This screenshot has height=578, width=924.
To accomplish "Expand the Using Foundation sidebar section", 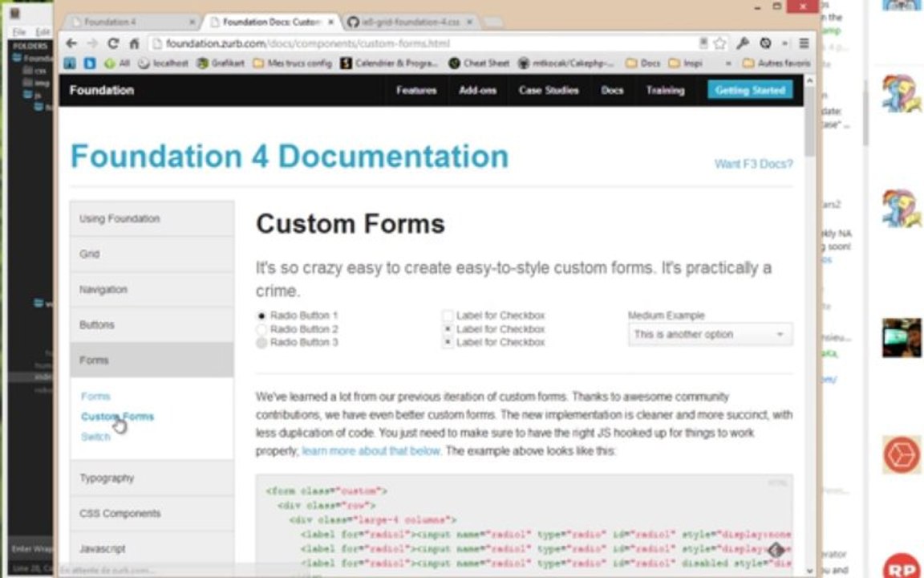I will [152, 219].
